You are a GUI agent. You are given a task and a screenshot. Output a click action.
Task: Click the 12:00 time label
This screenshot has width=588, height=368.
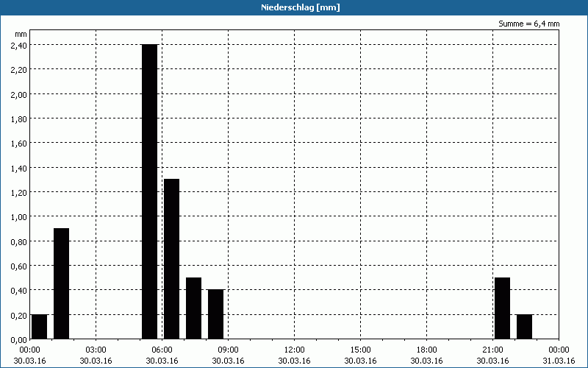[295, 350]
